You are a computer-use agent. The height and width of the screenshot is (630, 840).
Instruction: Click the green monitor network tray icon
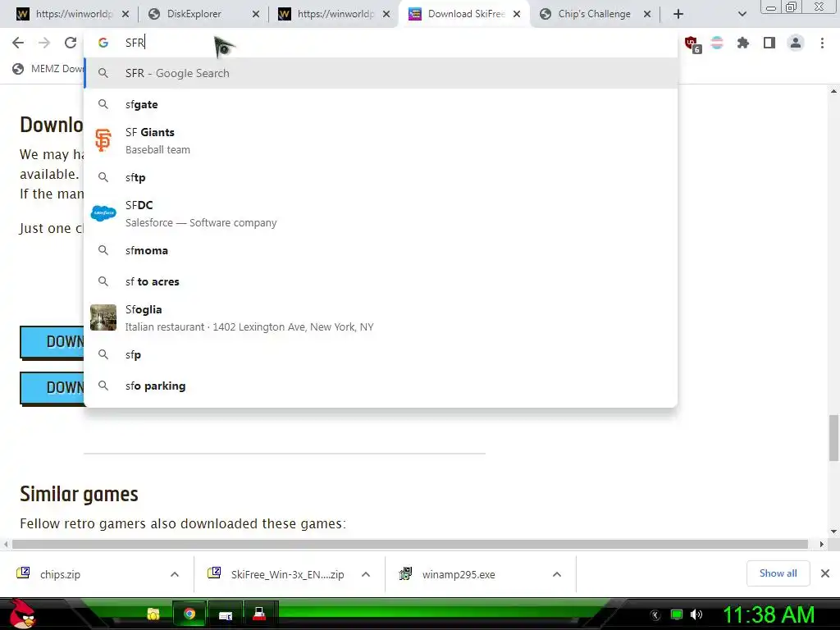(x=677, y=614)
